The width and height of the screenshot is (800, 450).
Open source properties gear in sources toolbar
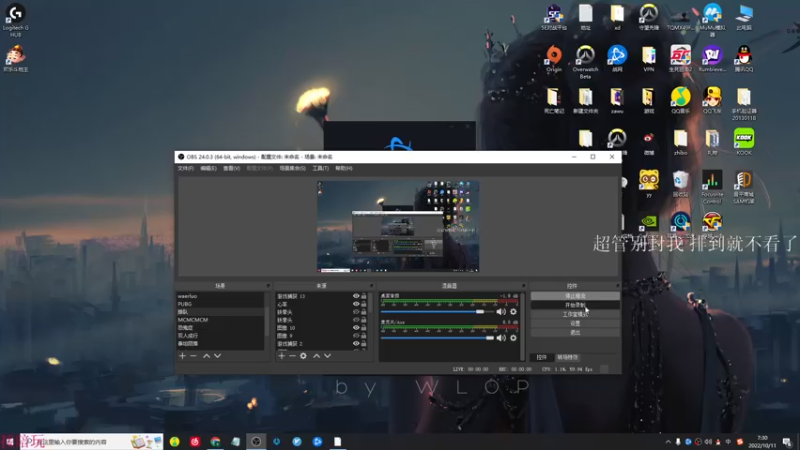303,356
